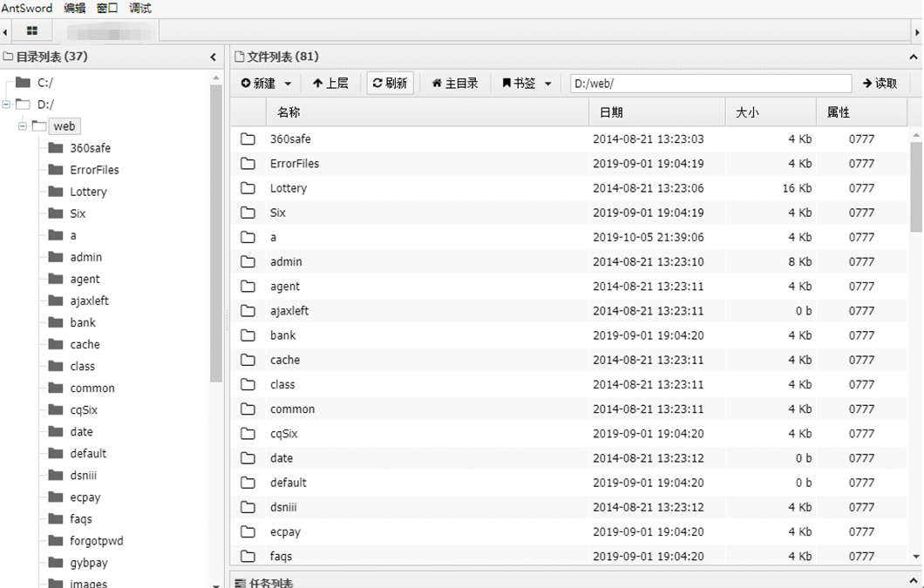Screen dimensions: 924x588
Task: Click the left tab scroll arrow
Action: (4, 32)
